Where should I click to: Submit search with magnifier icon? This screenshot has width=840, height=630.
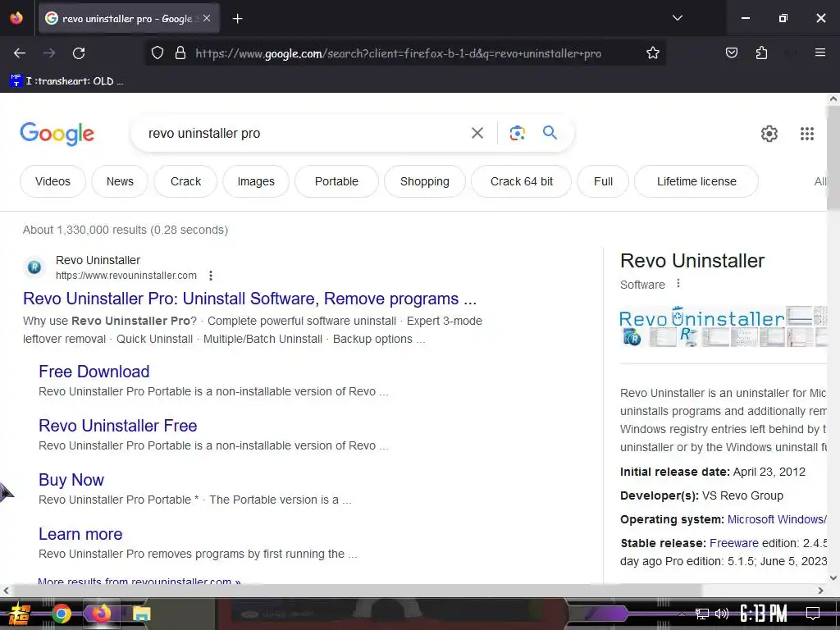550,132
